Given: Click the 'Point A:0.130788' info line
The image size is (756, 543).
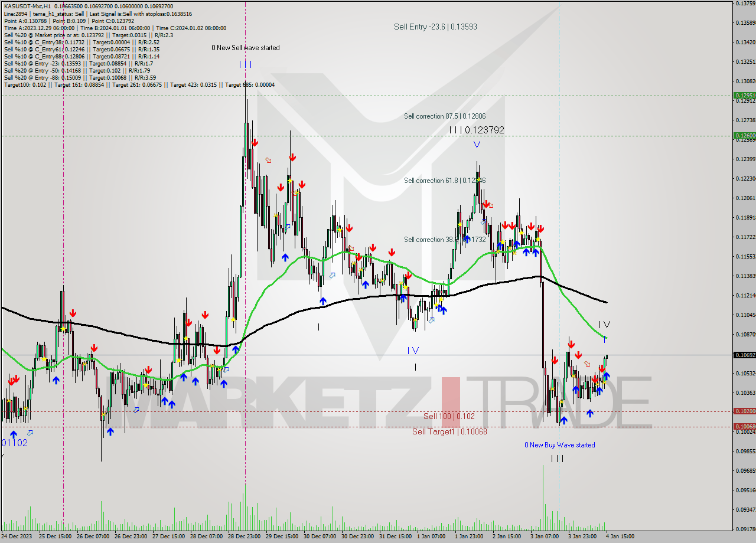Looking at the screenshot, I should pos(69,20).
